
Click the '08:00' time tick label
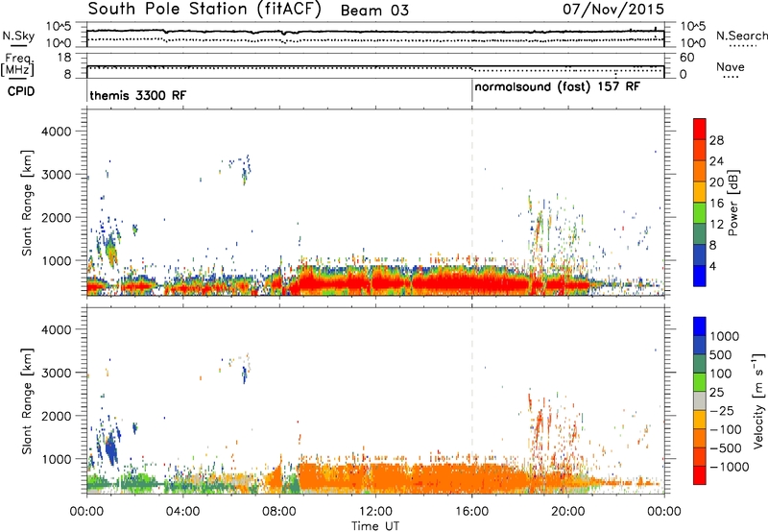tap(279, 512)
